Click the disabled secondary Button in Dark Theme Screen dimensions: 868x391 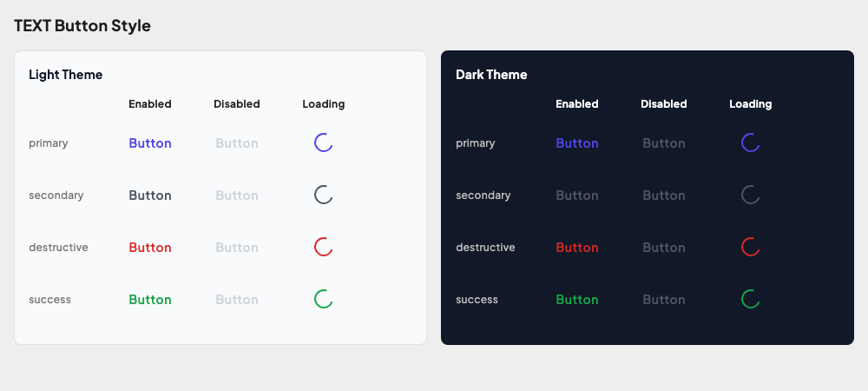664,195
